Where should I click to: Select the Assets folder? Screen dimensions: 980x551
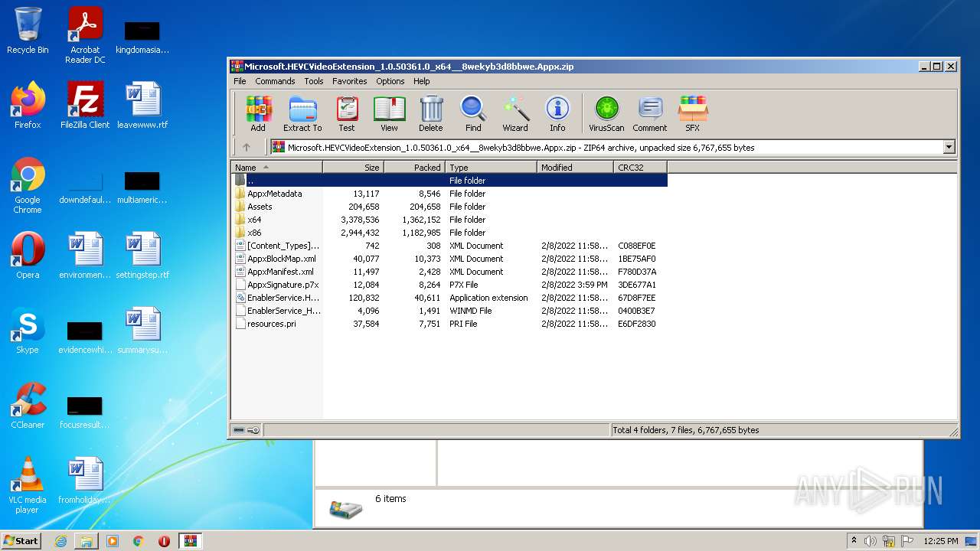449,207
